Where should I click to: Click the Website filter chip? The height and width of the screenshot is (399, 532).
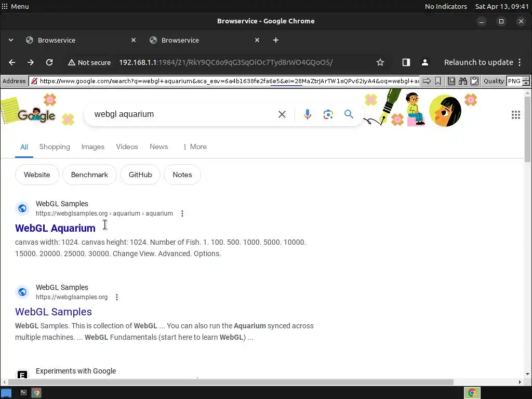(37, 175)
